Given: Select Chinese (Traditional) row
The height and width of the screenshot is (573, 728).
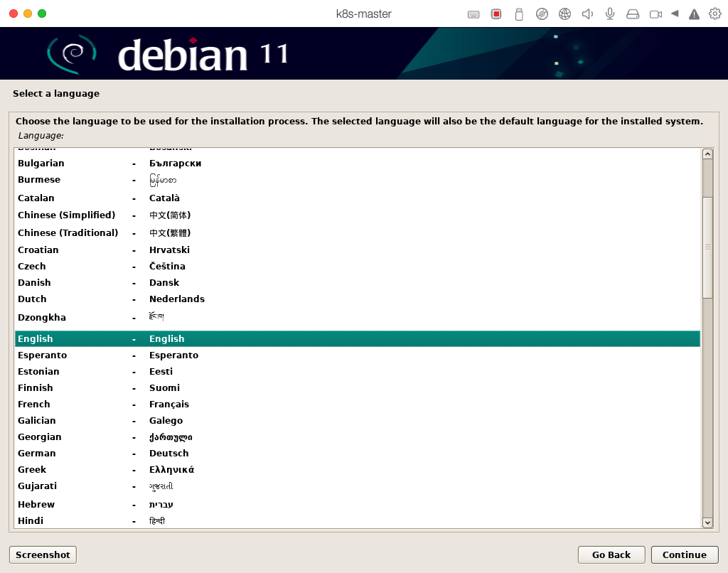Looking at the screenshot, I should pyautogui.click(x=357, y=233).
